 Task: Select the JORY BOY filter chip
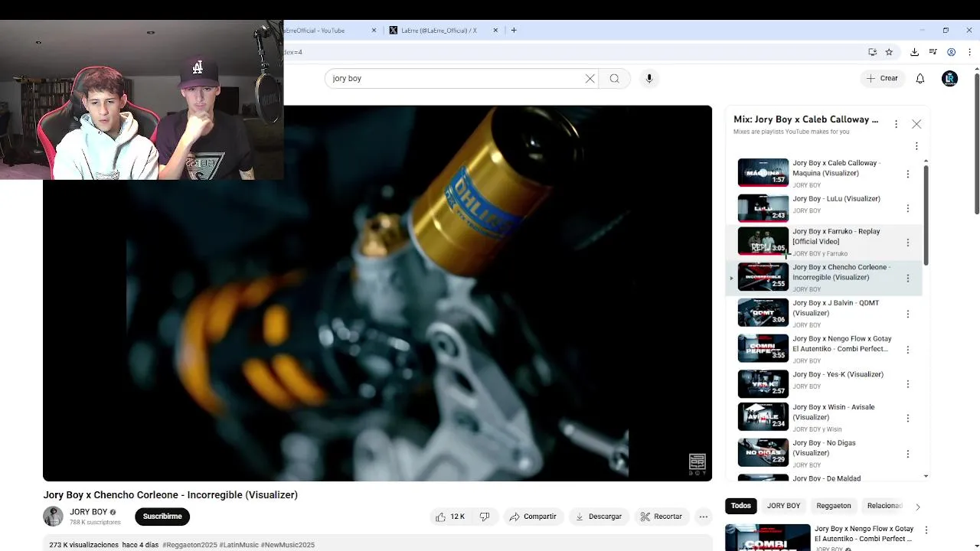pyautogui.click(x=783, y=506)
